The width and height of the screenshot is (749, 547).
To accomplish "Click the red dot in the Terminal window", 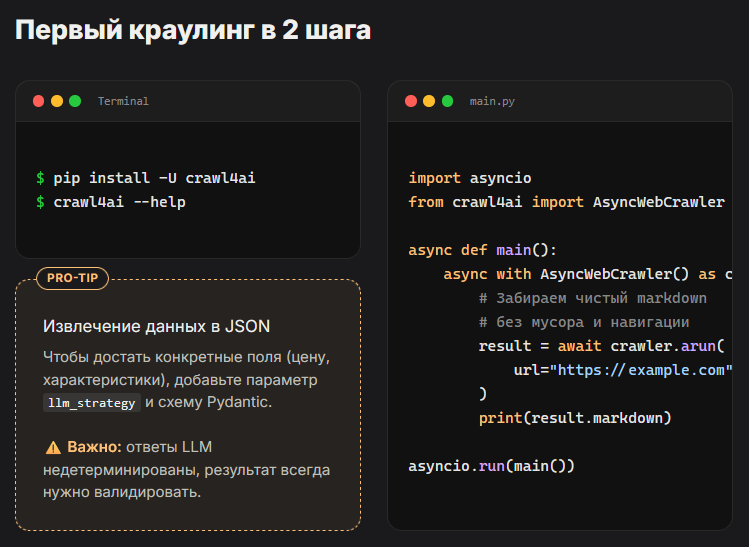I will 39,101.
